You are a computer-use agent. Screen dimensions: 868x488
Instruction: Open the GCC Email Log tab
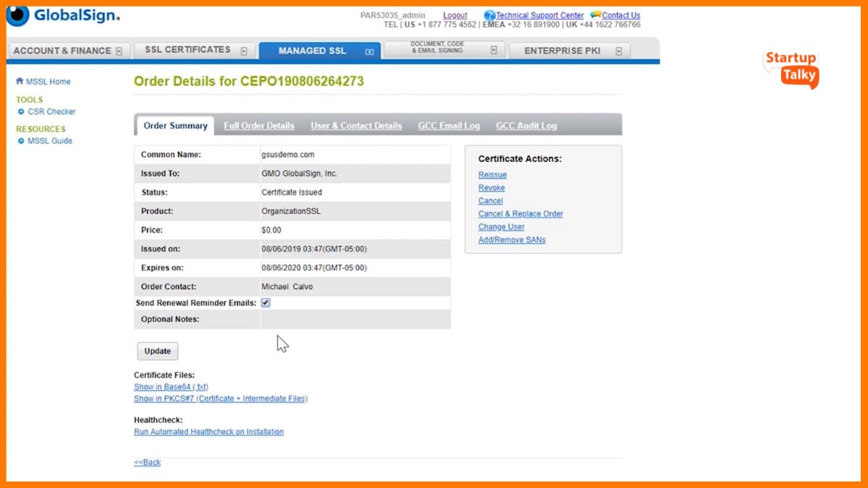point(448,126)
